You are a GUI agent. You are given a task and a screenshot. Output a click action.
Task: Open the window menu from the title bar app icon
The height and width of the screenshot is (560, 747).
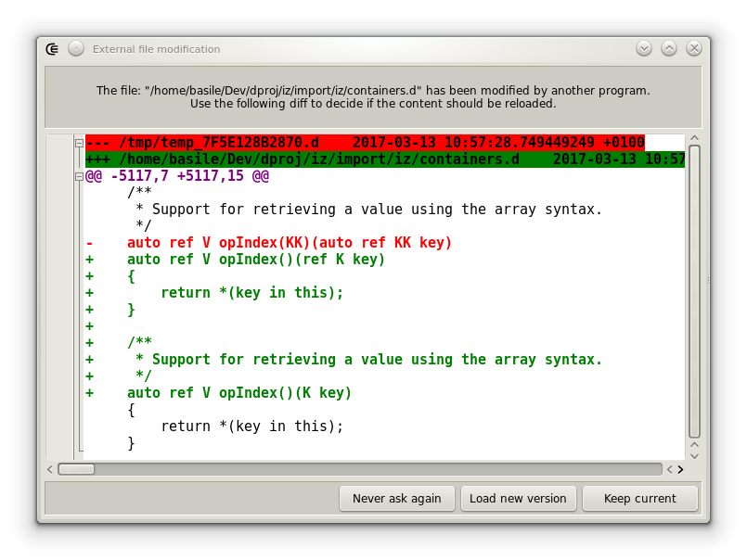[x=54, y=49]
